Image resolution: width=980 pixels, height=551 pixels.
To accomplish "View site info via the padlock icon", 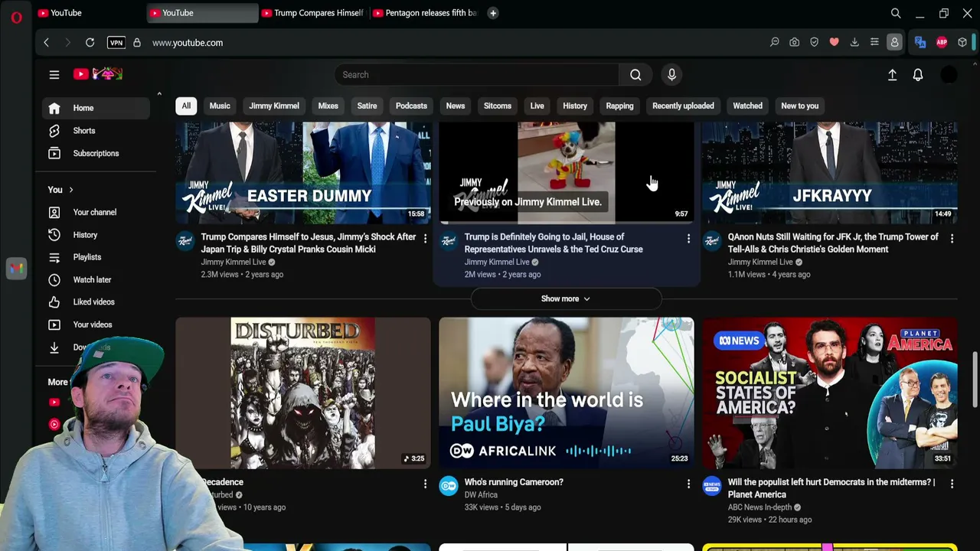I will click(137, 43).
